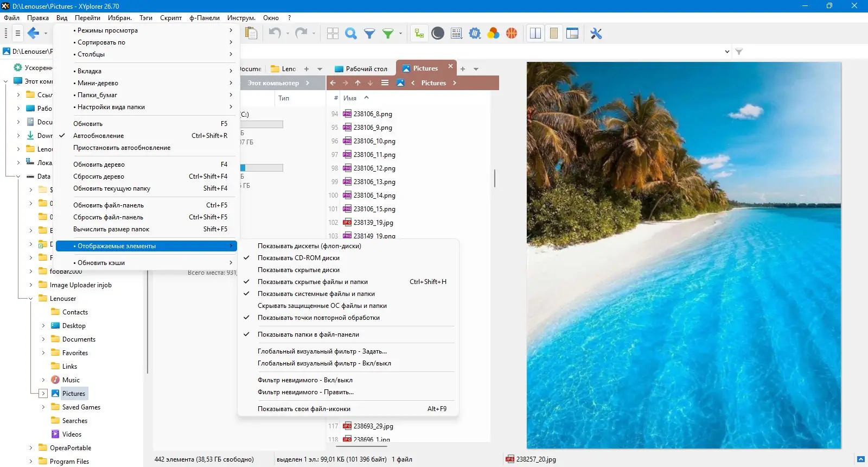Open the tab list dropdown after the Pictures tab

pyautogui.click(x=476, y=69)
